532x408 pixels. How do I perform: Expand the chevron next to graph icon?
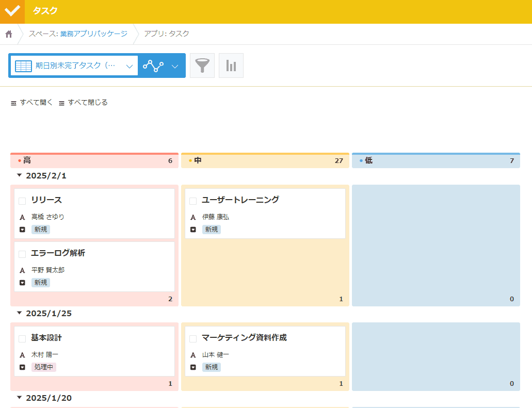(175, 66)
